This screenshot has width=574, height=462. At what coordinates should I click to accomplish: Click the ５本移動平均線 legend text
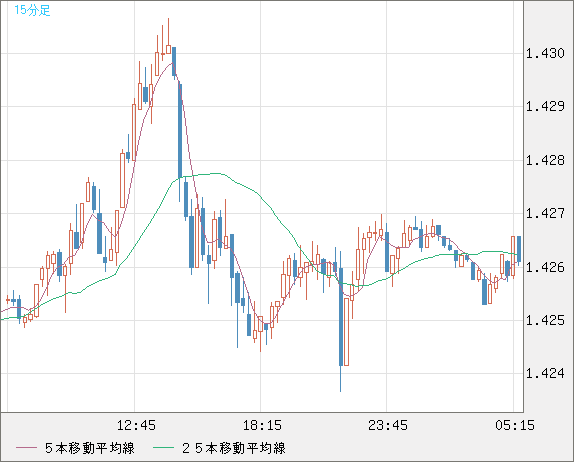90,448
